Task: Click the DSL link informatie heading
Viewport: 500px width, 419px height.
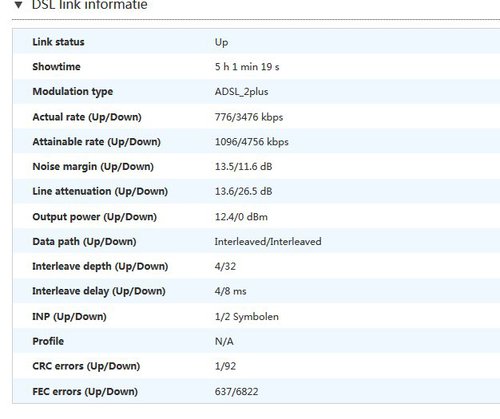Action: pos(89,4)
